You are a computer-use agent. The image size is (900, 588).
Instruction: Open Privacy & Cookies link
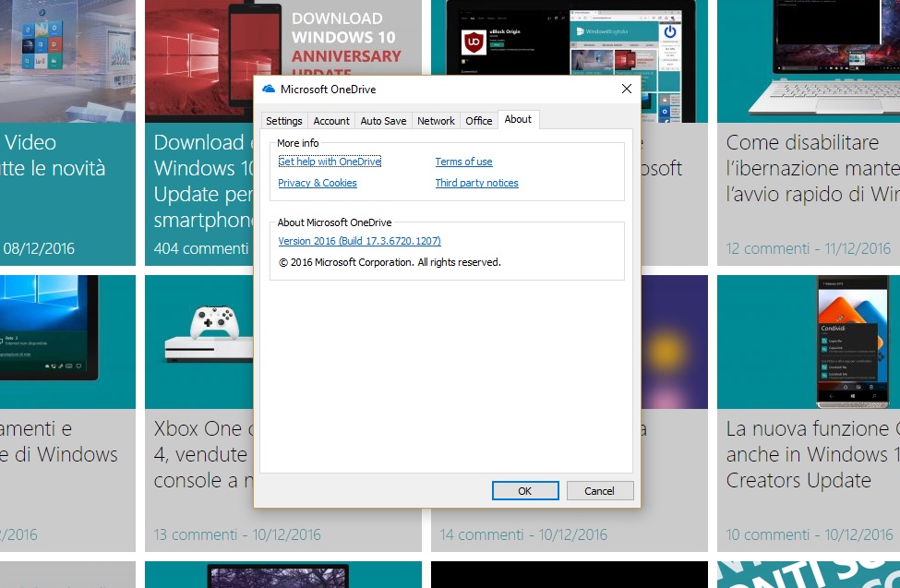pos(318,183)
